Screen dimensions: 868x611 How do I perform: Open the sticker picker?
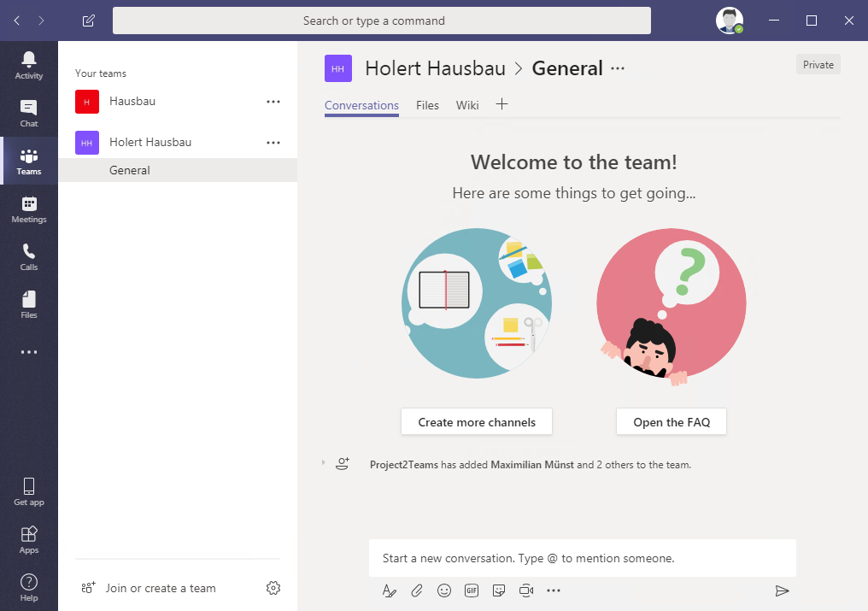(499, 590)
